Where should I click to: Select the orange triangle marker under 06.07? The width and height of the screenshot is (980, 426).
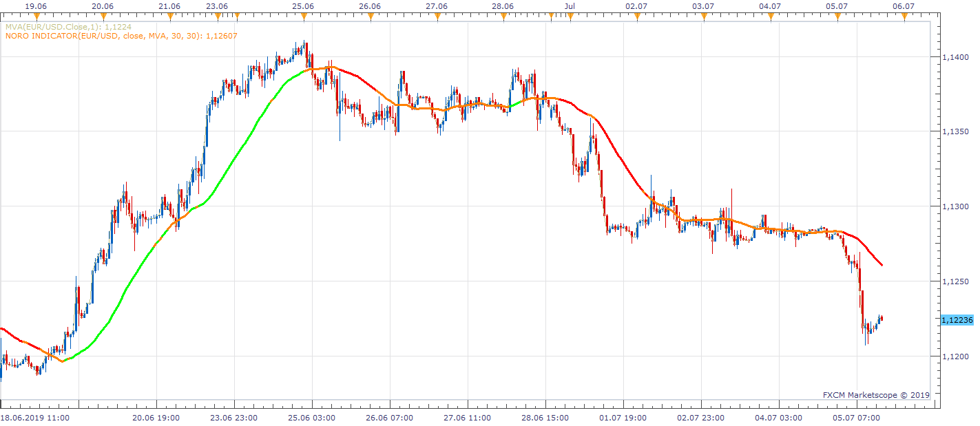904,15
